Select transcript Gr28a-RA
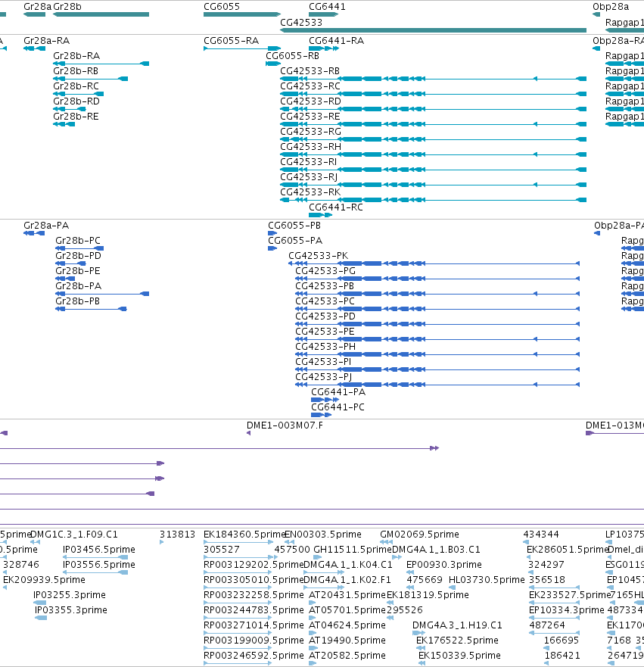 click(46, 41)
